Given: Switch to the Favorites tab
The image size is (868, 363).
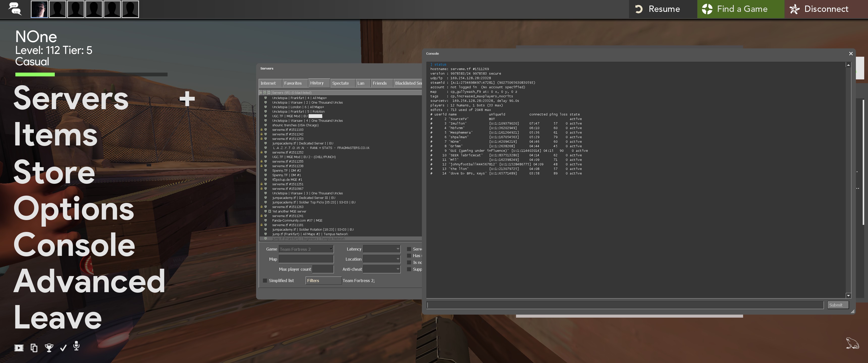Looking at the screenshot, I should [293, 83].
